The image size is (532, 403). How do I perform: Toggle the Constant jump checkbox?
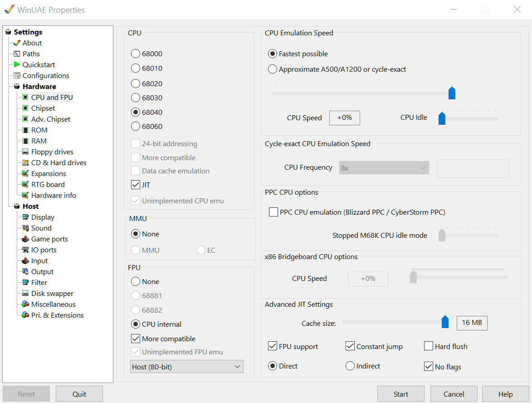point(350,346)
